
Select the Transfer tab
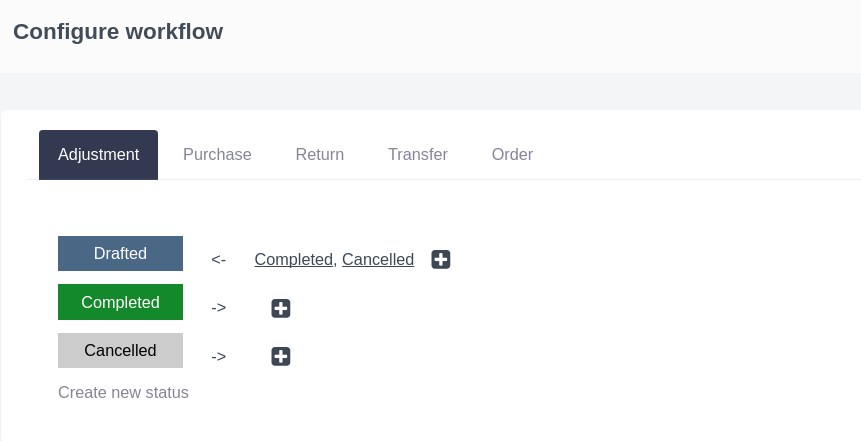click(x=418, y=155)
